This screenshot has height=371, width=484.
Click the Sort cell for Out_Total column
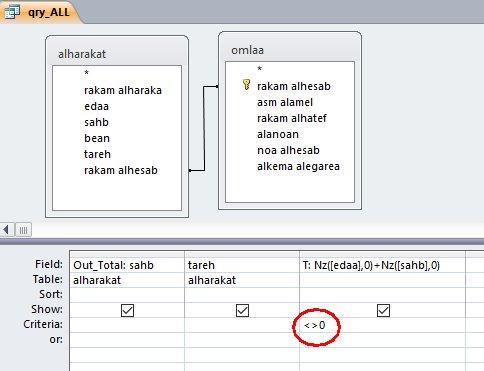click(127, 295)
